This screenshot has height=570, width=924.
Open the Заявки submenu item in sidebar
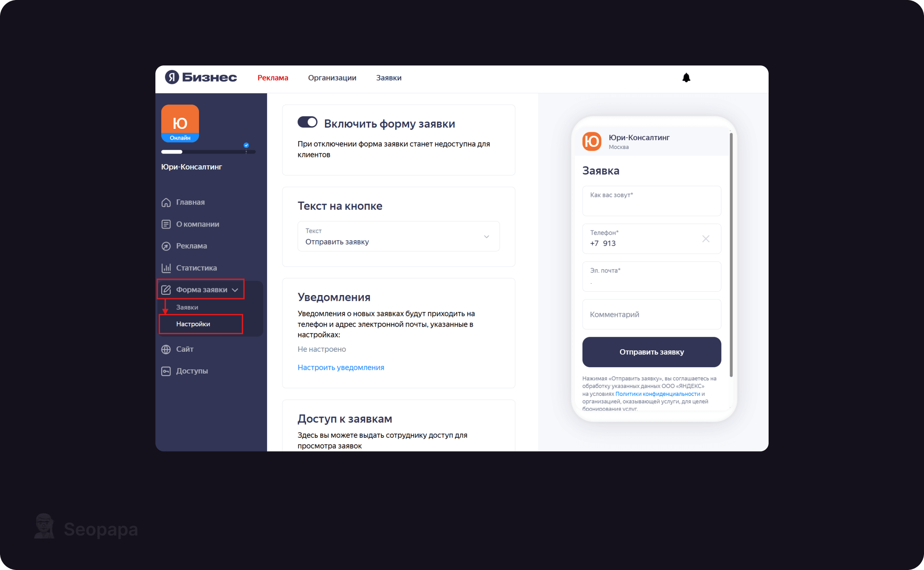coord(187,307)
